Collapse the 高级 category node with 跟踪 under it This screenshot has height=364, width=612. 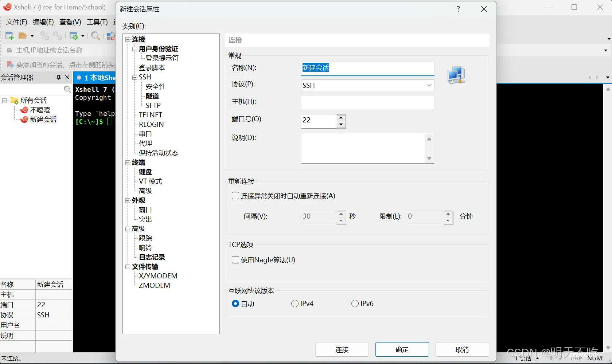coord(128,229)
